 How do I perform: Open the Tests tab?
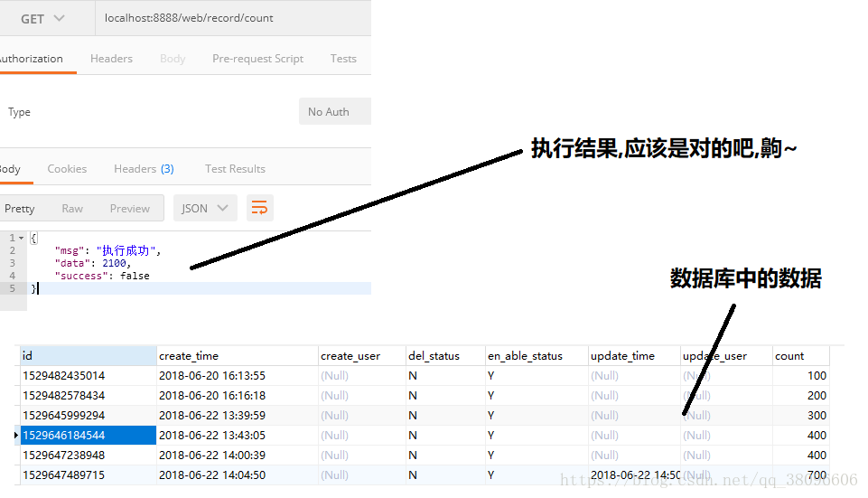(x=343, y=59)
